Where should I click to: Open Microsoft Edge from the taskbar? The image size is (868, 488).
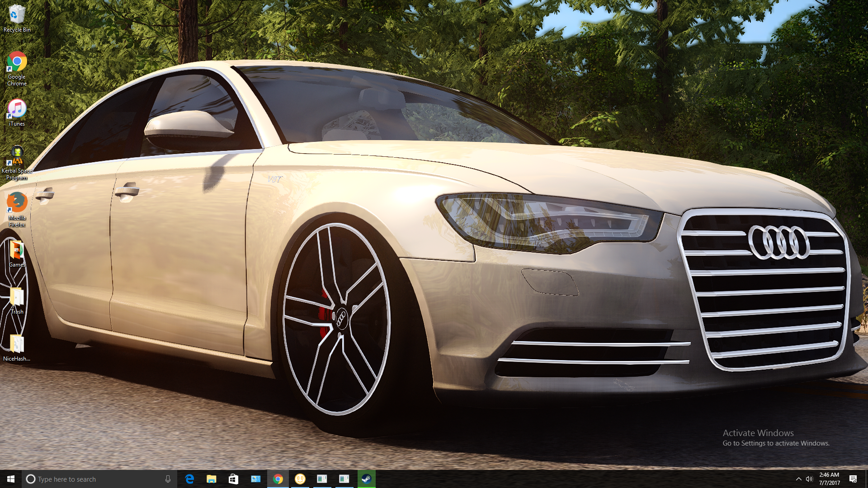[189, 479]
